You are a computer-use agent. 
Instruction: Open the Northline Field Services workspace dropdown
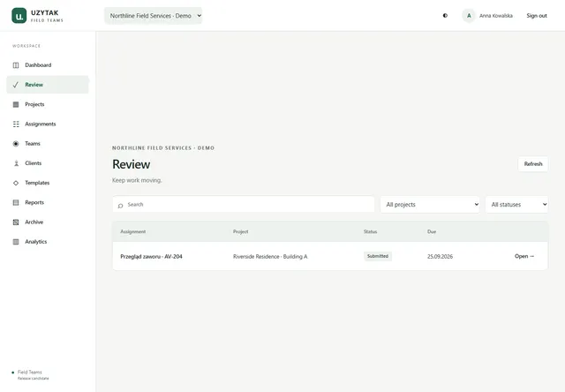click(x=153, y=16)
